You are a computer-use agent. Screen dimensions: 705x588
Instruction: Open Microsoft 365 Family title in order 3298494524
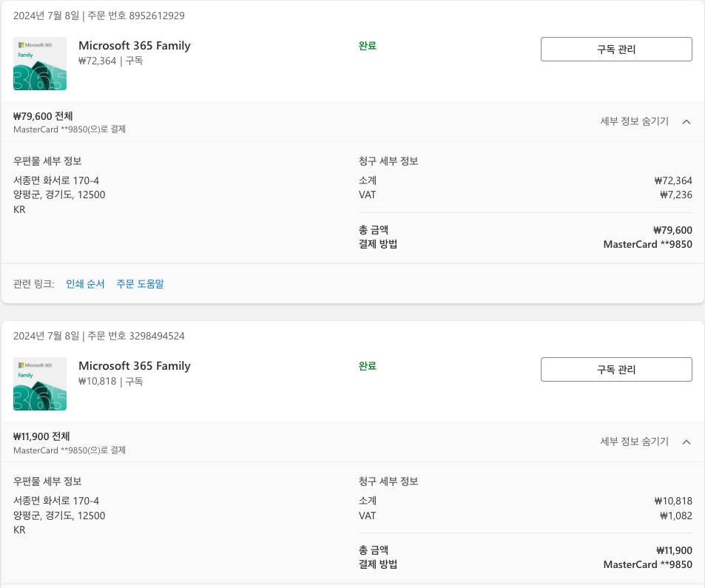[135, 366]
